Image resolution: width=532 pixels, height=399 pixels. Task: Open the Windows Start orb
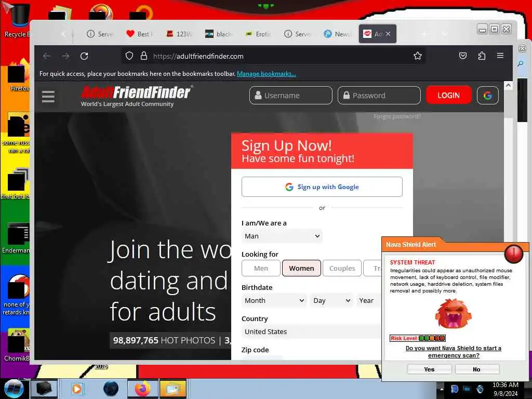coord(13,389)
